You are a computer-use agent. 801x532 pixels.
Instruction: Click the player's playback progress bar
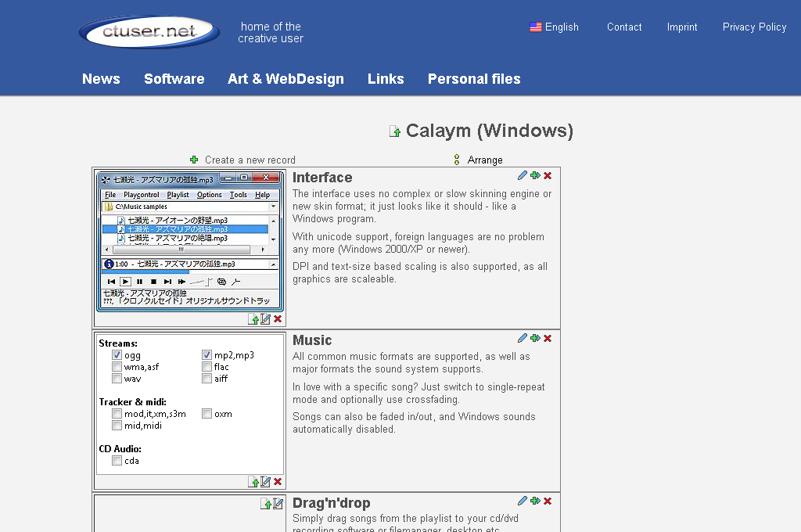click(189, 272)
